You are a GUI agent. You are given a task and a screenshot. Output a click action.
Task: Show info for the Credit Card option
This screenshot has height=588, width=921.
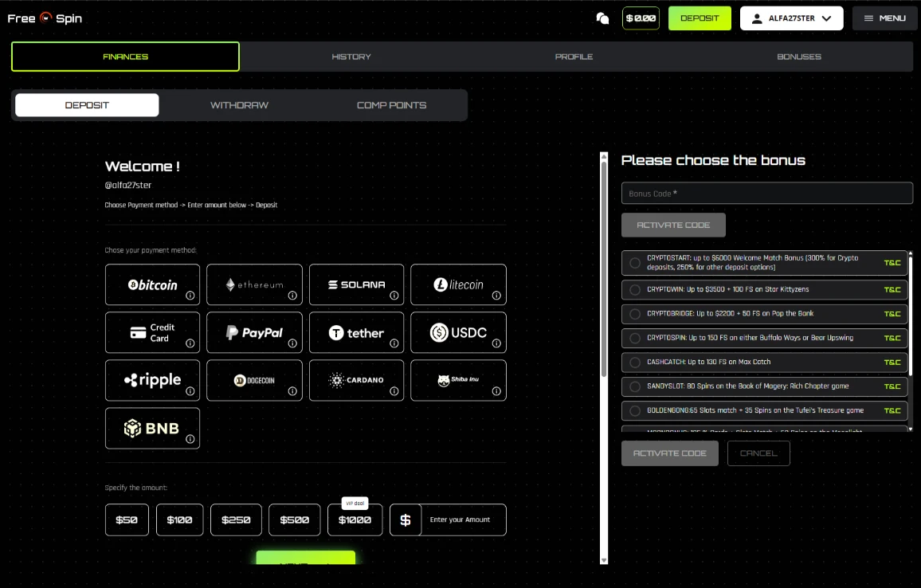[x=189, y=343]
